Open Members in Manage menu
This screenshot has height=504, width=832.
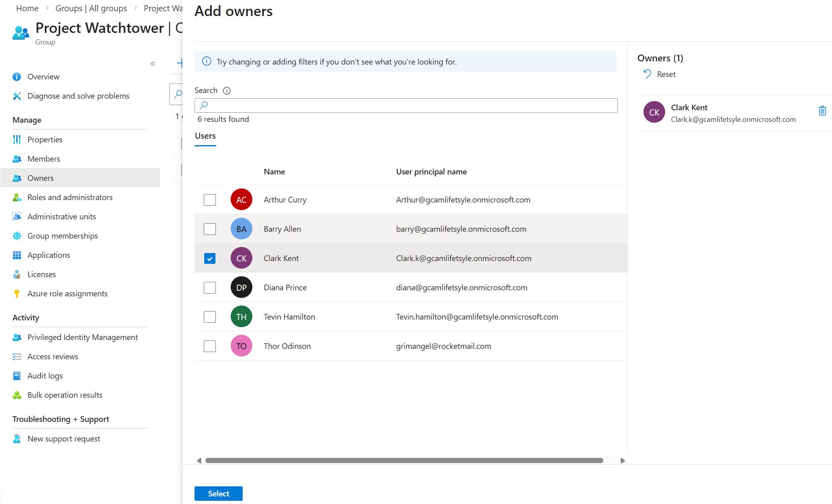(x=43, y=159)
